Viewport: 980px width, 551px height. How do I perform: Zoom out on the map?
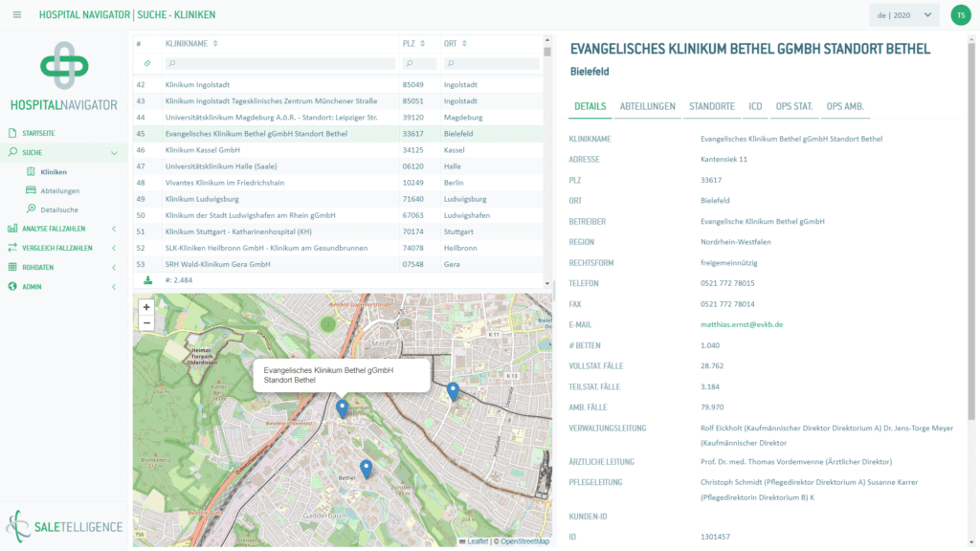pos(146,323)
